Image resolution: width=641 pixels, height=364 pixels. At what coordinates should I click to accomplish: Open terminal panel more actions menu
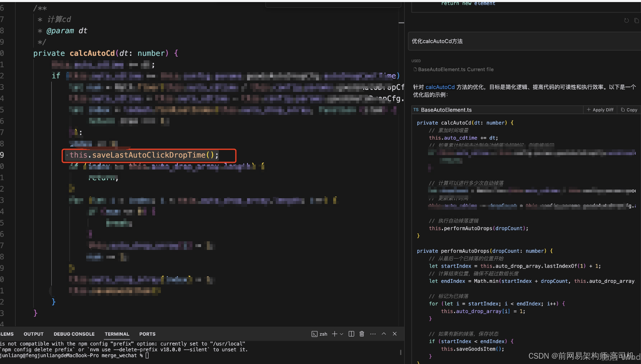tap(373, 334)
